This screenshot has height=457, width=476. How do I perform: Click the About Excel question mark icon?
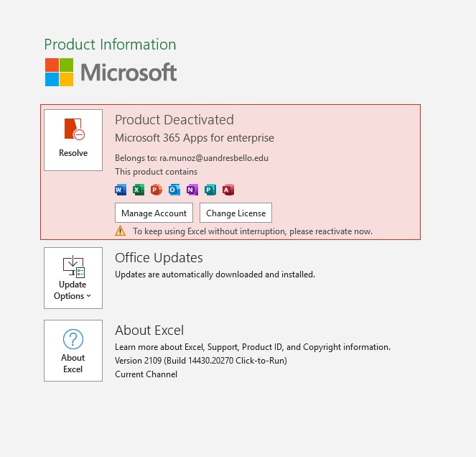point(73,339)
